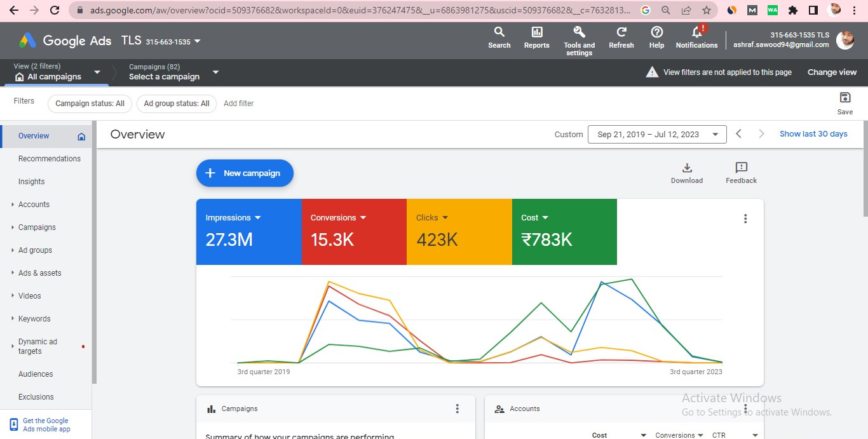Expand Keywords in the sidebar
The image size is (868, 439).
click(34, 319)
